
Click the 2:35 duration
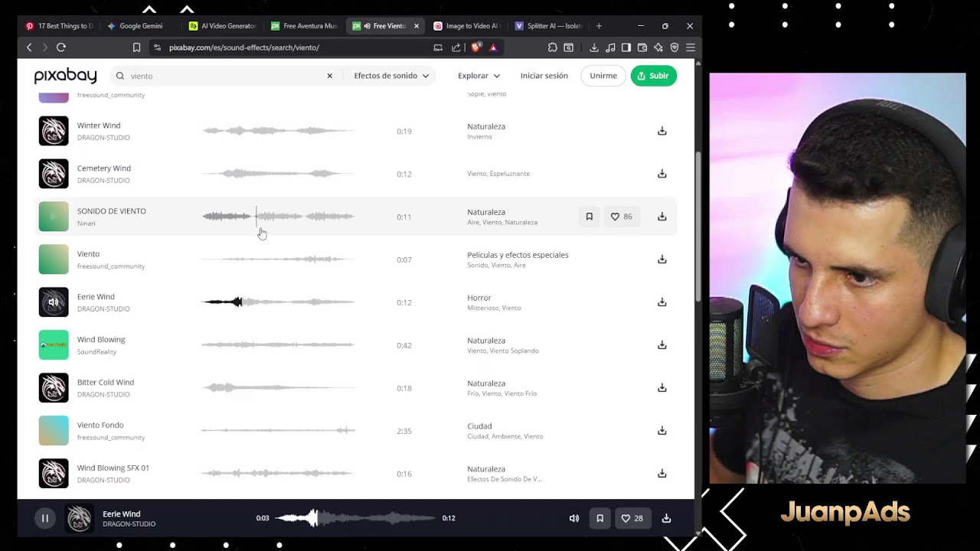pyautogui.click(x=404, y=431)
